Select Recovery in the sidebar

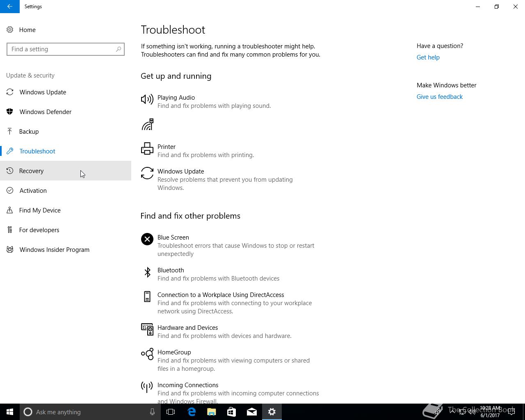pyautogui.click(x=66, y=171)
